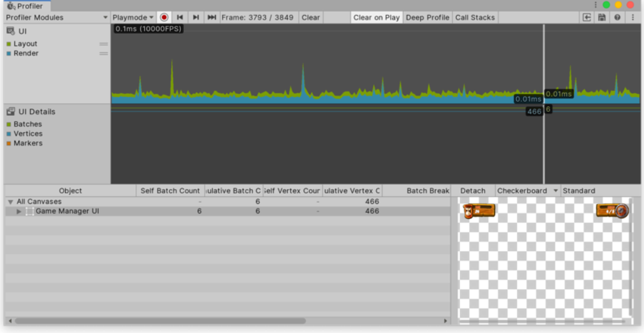The width and height of the screenshot is (644, 333).
Task: Expand the Game Manager UI row
Action: click(x=19, y=212)
